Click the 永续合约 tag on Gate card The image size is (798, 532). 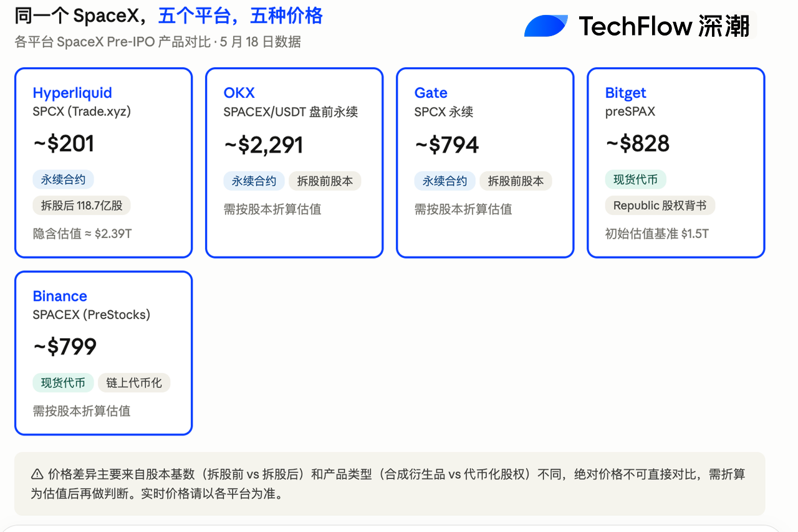tap(445, 181)
